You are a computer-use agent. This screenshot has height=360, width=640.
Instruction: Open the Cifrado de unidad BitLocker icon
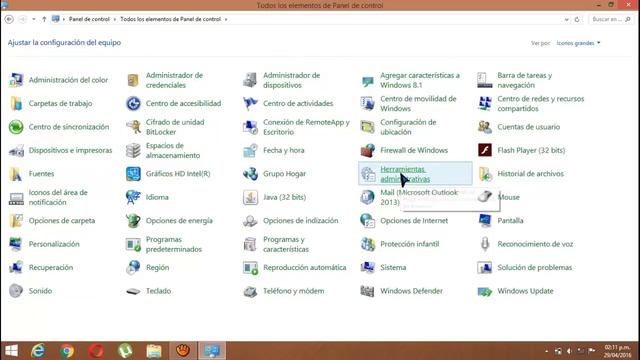coord(133,127)
